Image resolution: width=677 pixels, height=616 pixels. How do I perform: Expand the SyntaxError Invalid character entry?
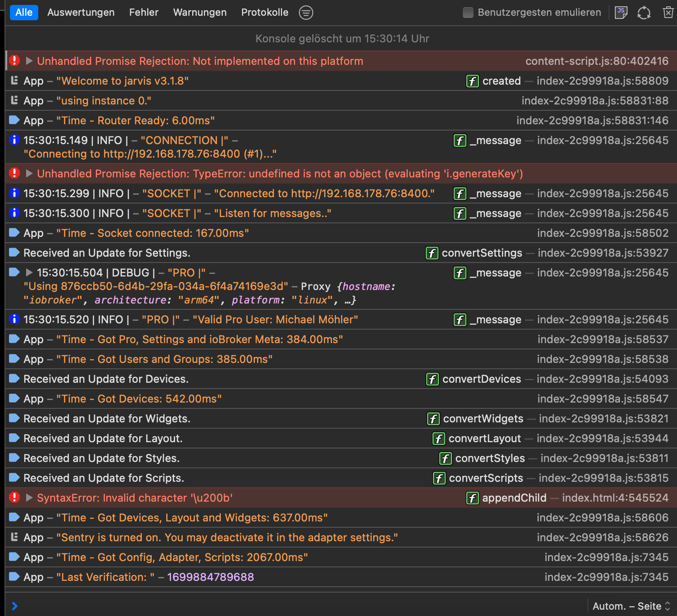click(x=29, y=498)
